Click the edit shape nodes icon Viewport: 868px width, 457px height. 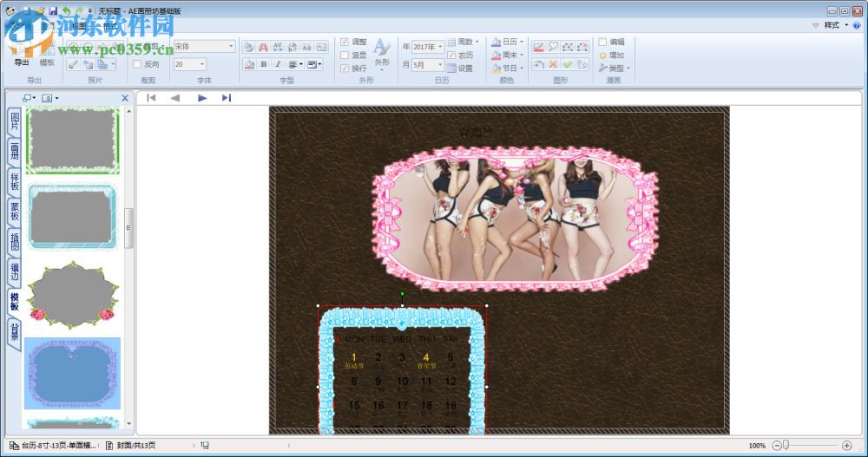[568, 47]
